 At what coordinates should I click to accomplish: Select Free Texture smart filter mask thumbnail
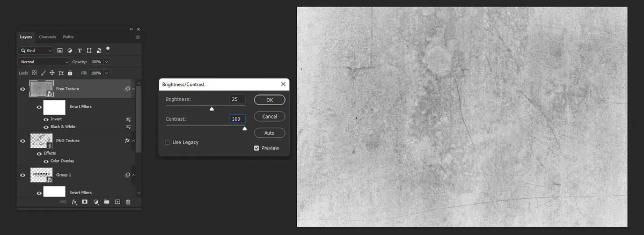[x=54, y=107]
